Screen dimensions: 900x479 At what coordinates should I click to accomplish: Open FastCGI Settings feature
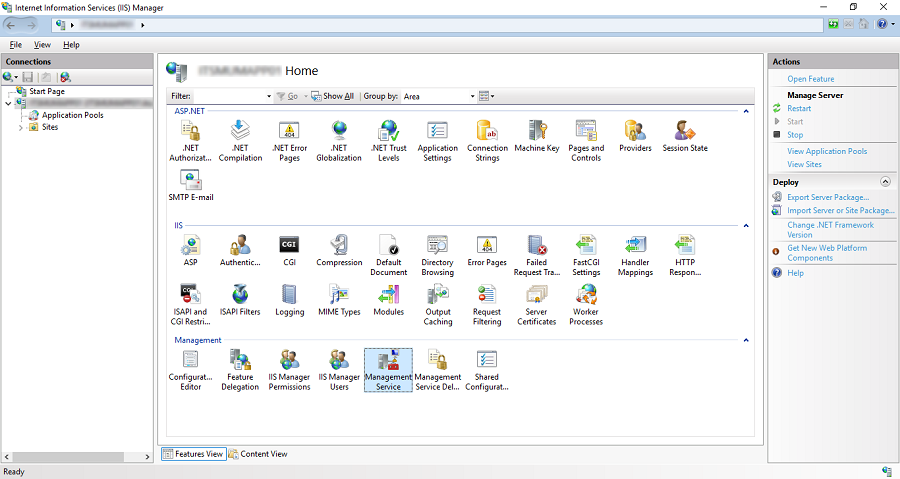pos(586,255)
